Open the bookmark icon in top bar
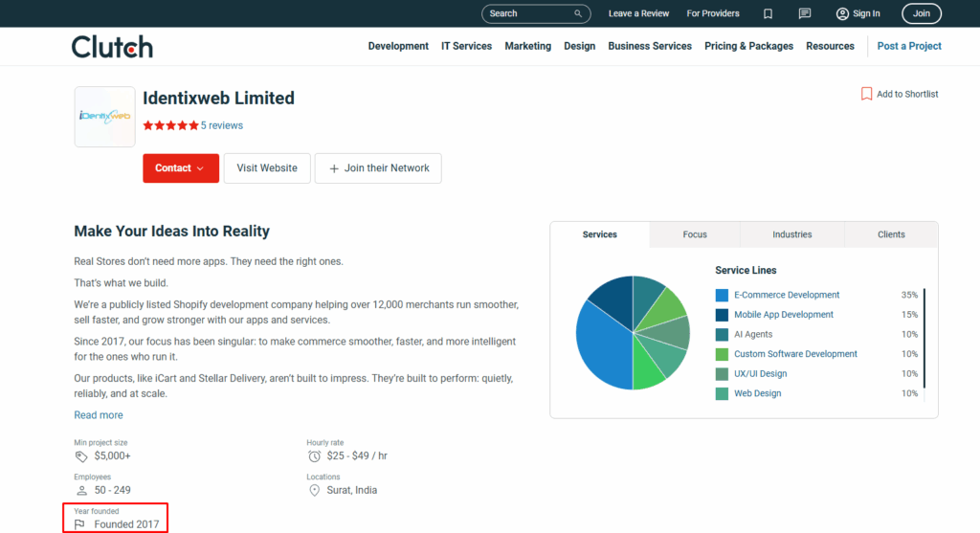 (x=768, y=14)
